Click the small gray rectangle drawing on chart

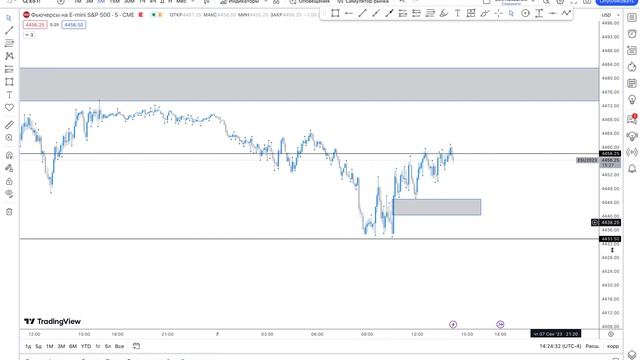[x=437, y=207]
